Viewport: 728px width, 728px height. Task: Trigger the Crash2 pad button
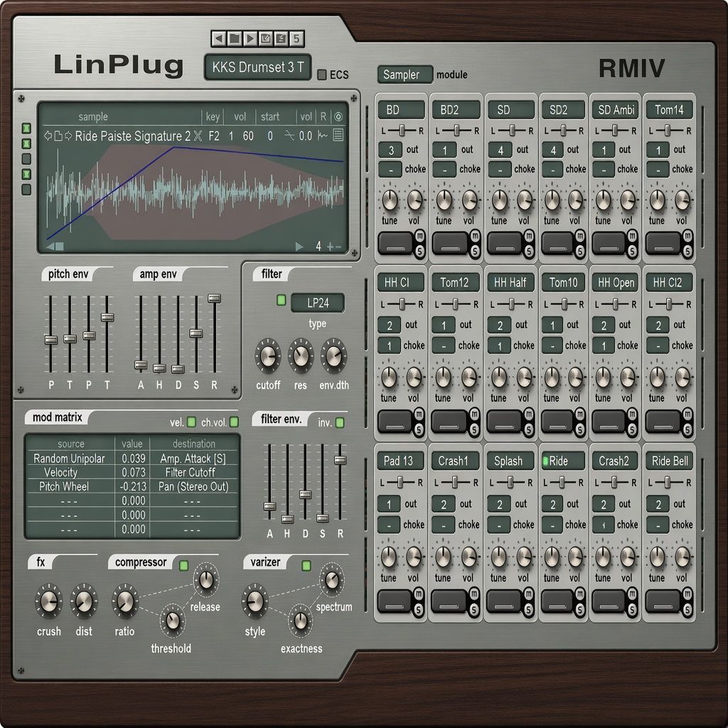pyautogui.click(x=609, y=601)
